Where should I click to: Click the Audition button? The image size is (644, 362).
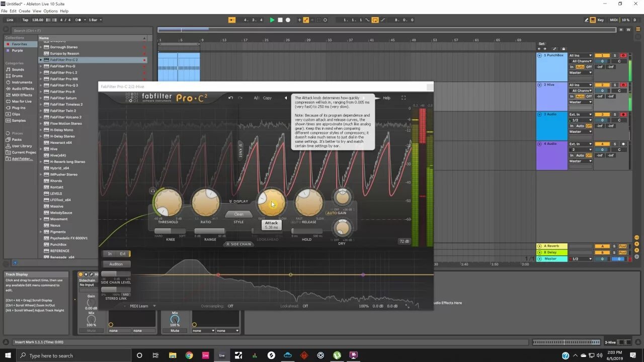click(x=116, y=264)
